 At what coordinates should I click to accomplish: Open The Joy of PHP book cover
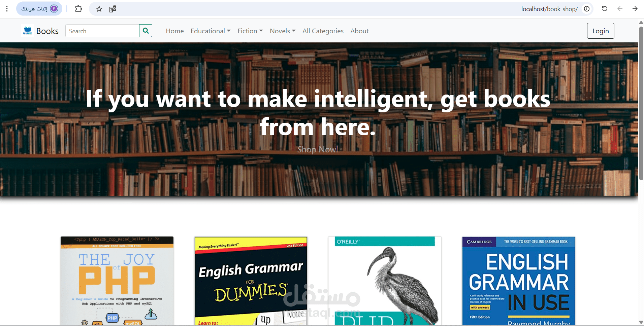117,281
